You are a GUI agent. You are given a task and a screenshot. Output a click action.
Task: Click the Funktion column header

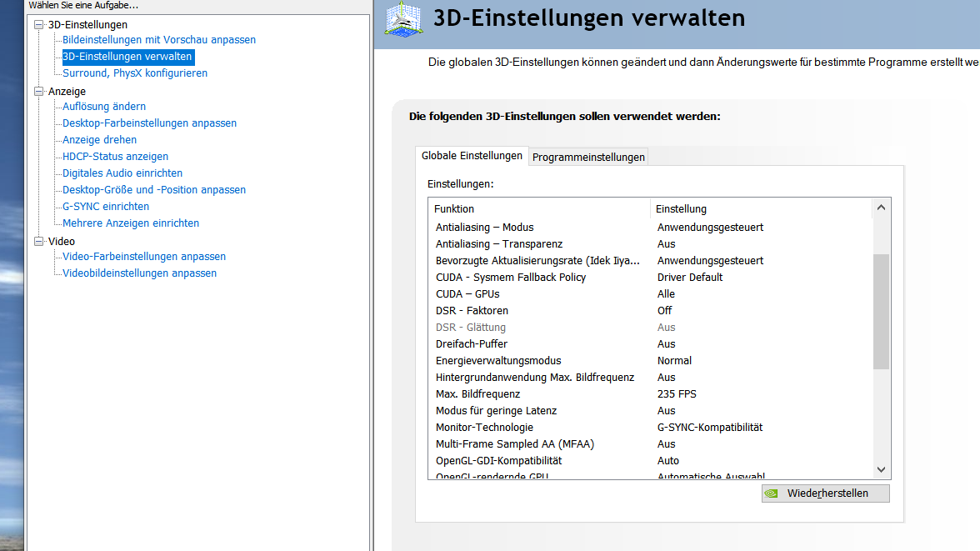[539, 209]
